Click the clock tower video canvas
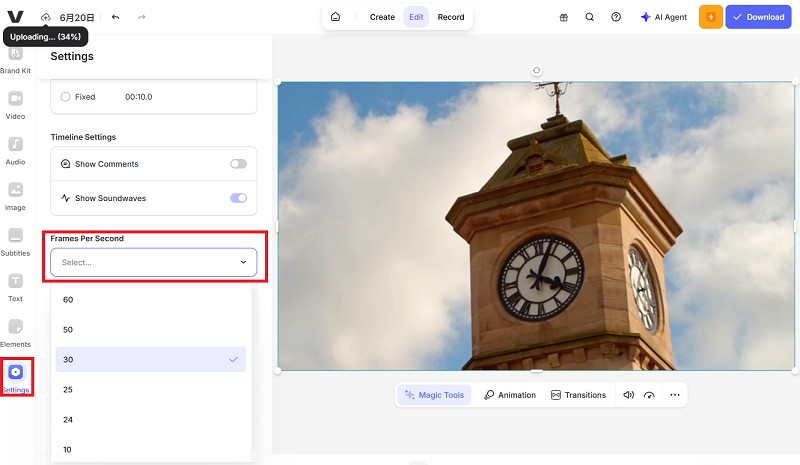 coord(536,225)
